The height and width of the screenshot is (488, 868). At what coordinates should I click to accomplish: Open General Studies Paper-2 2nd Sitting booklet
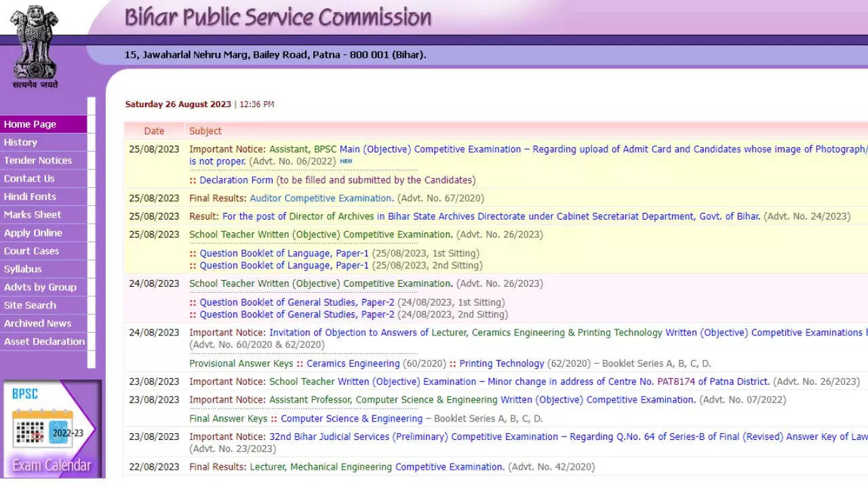tap(296, 314)
